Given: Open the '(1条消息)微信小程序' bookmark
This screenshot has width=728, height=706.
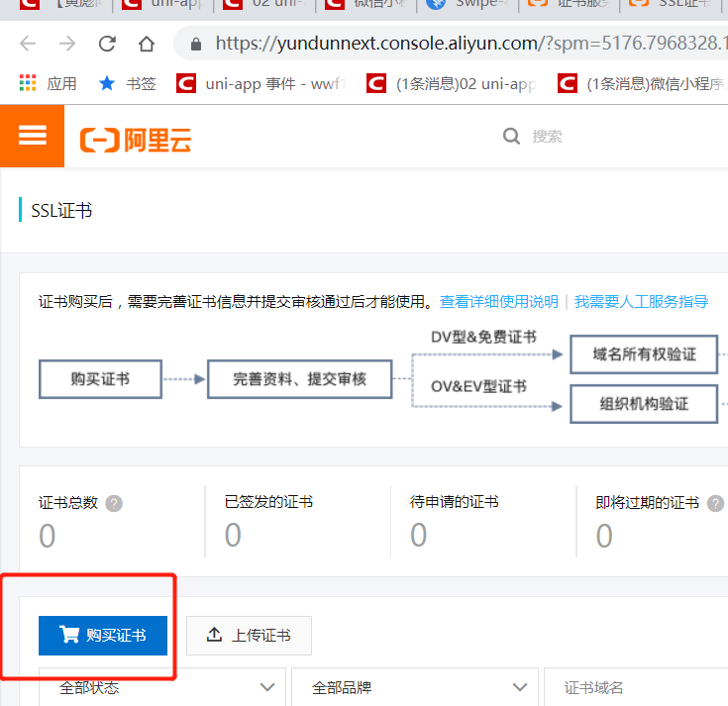Looking at the screenshot, I should (x=643, y=83).
